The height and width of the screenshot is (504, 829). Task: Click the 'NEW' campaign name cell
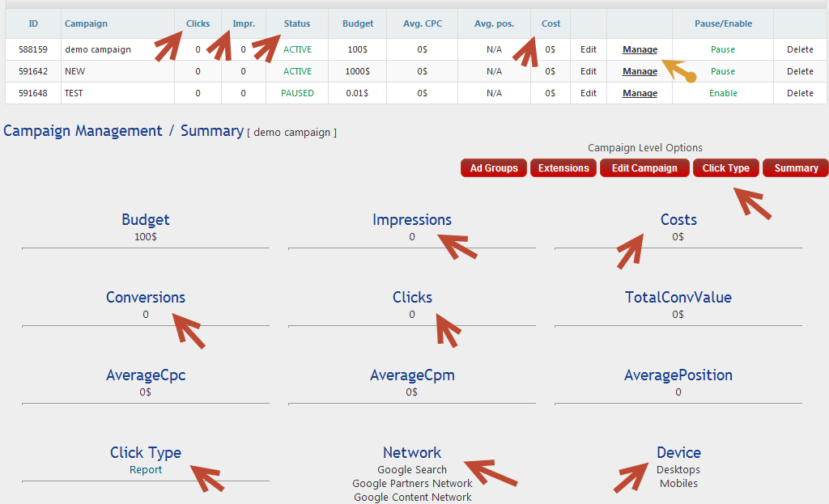[x=117, y=71]
